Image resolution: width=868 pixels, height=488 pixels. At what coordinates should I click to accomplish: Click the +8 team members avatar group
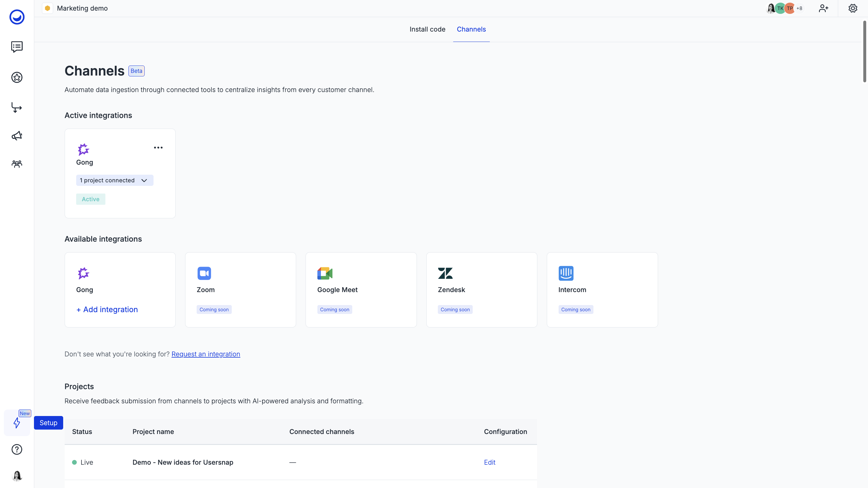click(799, 8)
